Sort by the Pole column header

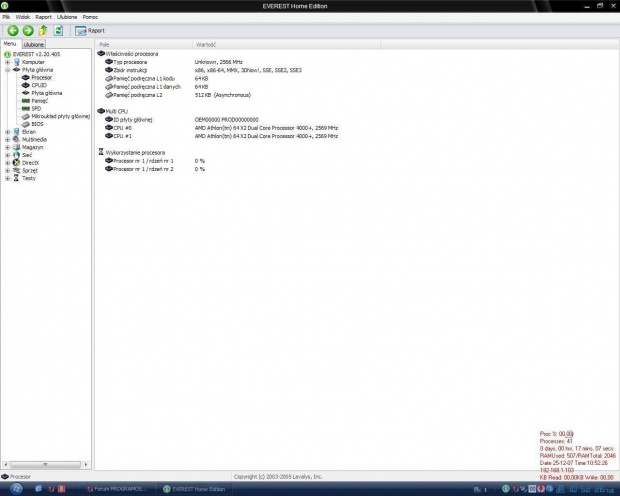(144, 44)
